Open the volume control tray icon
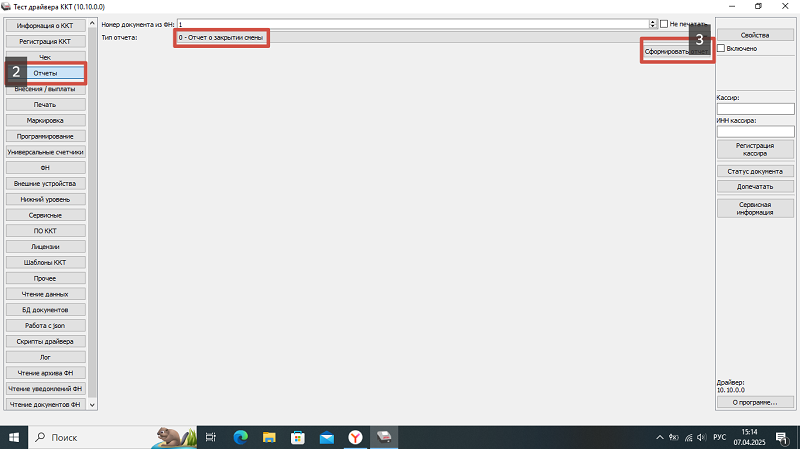 [x=702, y=437]
